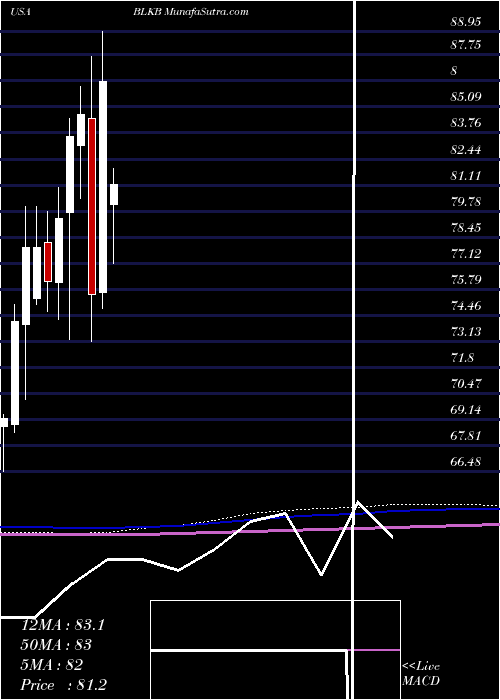Click the 69.14 price axis label

coord(466,409)
